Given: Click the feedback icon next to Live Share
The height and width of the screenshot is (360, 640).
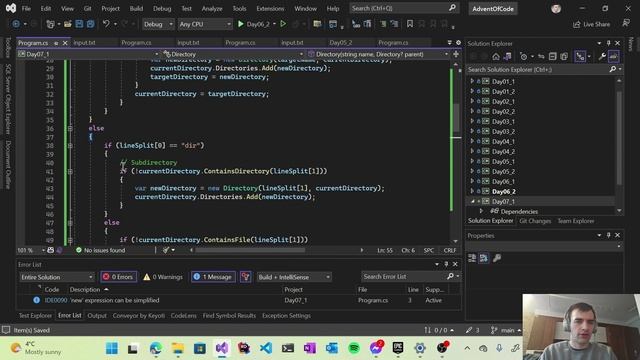Looking at the screenshot, I should click(x=626, y=24).
